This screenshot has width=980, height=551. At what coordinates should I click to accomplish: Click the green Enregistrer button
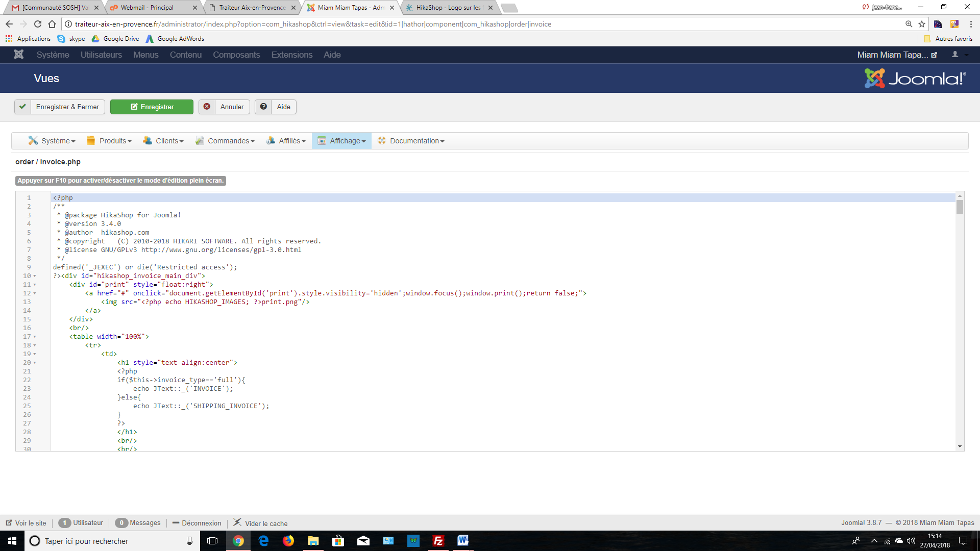152,107
